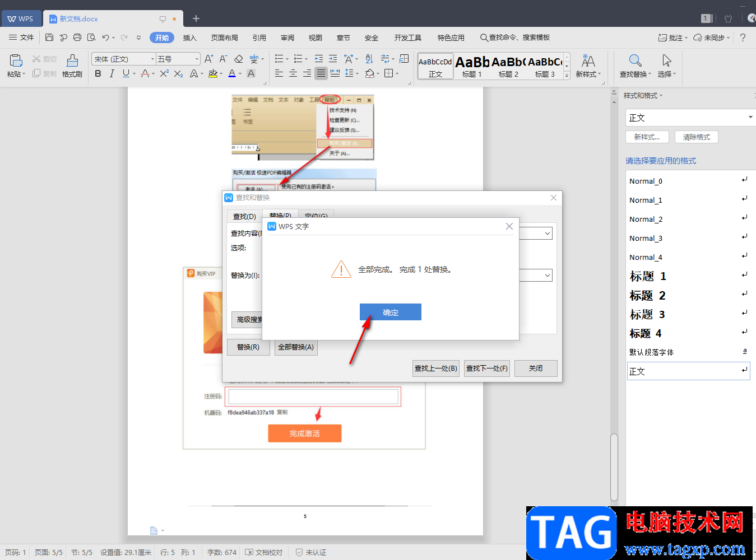The height and width of the screenshot is (560, 756).
Task: Click the New Style (新样式) icon
Action: (588, 60)
